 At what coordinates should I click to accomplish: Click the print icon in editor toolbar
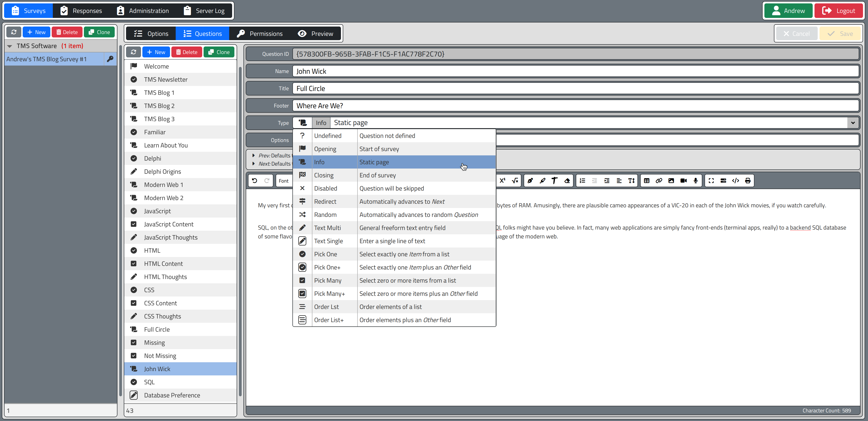748,181
